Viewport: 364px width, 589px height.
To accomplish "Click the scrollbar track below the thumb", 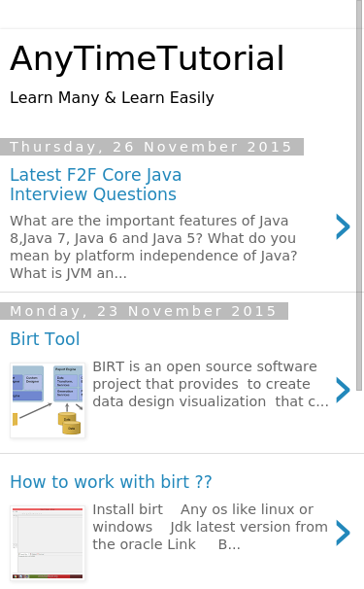I will (359, 488).
